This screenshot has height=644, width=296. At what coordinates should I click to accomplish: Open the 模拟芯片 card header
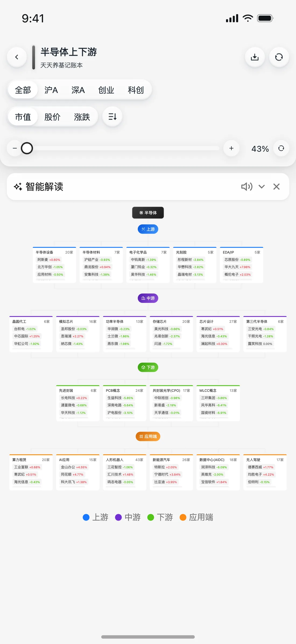click(78, 321)
